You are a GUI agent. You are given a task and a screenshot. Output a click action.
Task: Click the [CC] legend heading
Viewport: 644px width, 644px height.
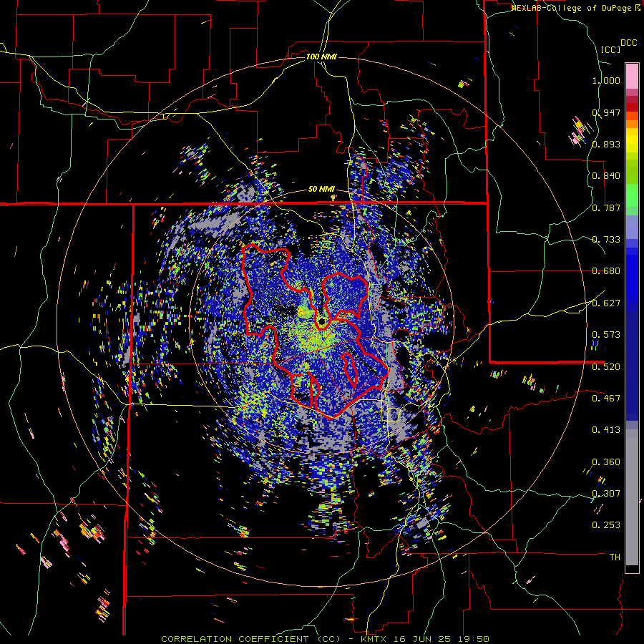[610, 49]
